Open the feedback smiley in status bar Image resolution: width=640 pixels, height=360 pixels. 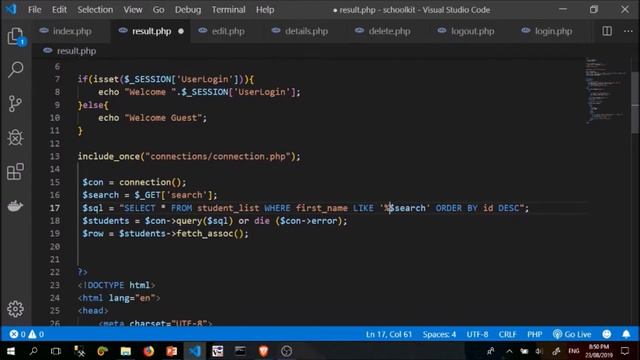[x=607, y=334]
